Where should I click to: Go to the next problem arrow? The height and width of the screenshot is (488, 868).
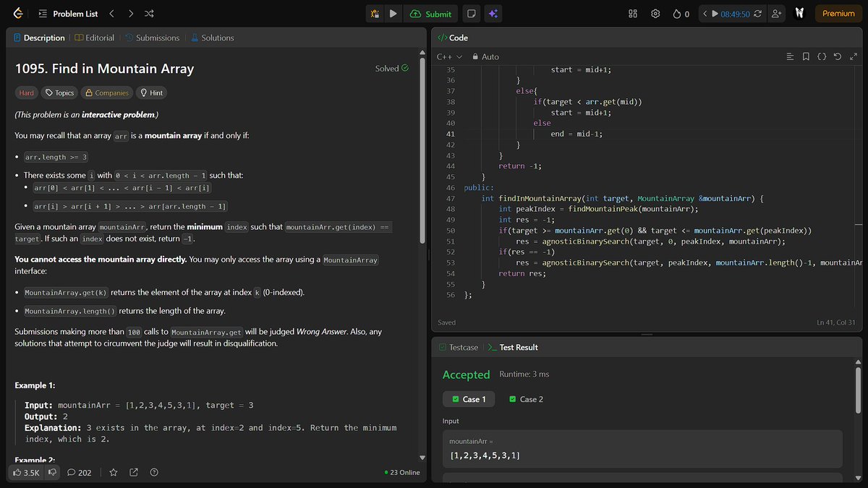(130, 14)
